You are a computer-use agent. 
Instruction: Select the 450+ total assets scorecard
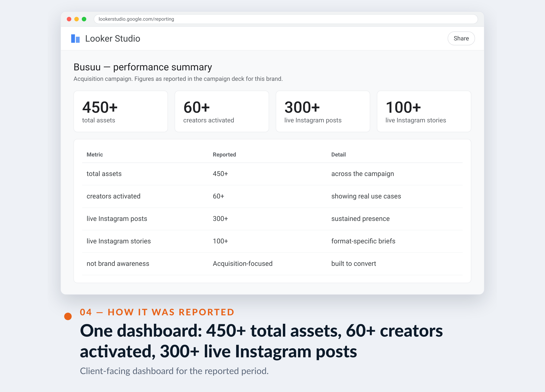pyautogui.click(x=121, y=111)
